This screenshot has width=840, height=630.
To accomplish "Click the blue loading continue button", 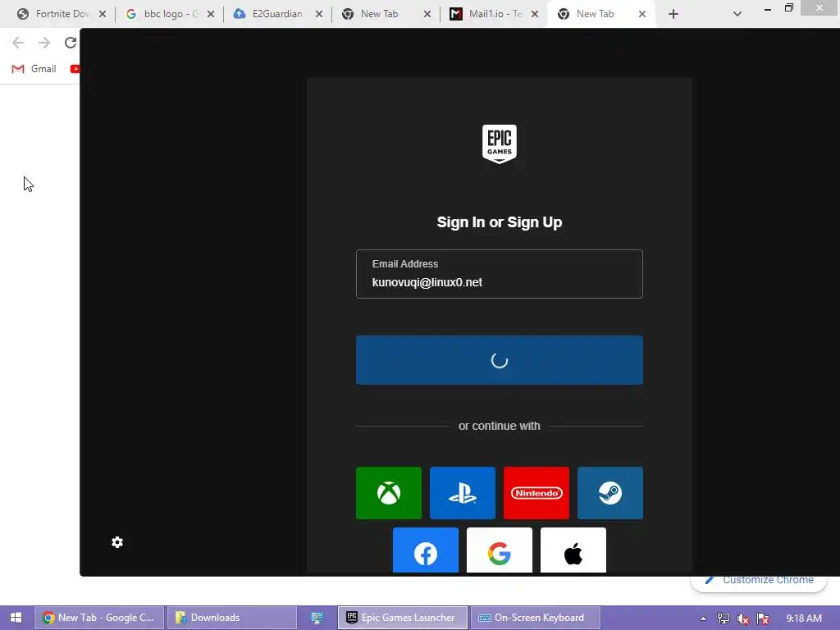I will [500, 360].
